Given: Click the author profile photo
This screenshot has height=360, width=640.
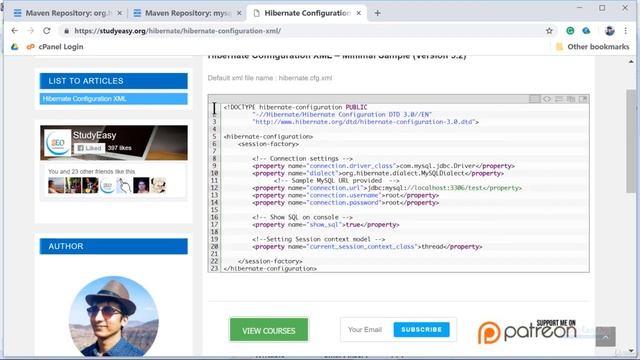Looking at the screenshot, I should click(113, 316).
